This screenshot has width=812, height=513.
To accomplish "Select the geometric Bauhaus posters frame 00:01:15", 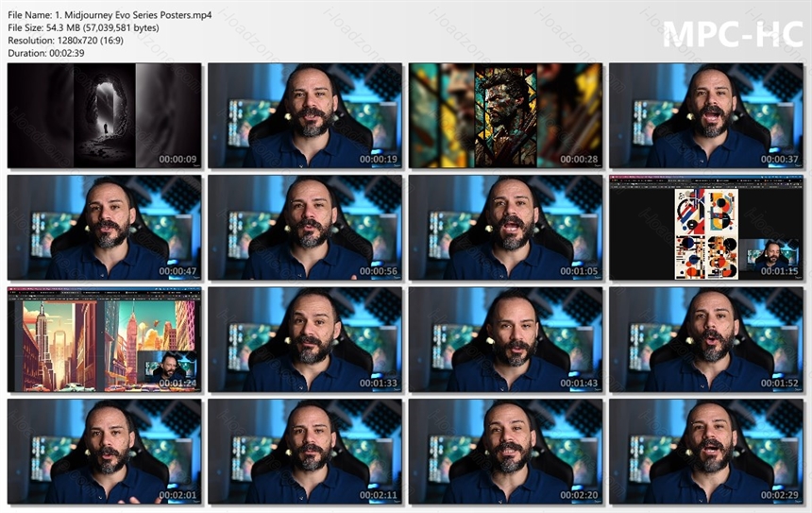I will tap(706, 228).
